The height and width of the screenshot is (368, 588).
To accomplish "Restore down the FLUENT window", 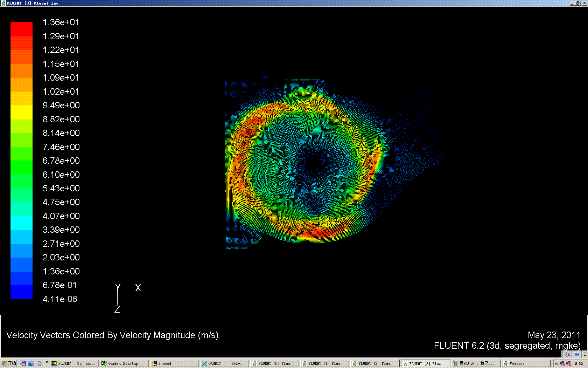I will [578, 3].
